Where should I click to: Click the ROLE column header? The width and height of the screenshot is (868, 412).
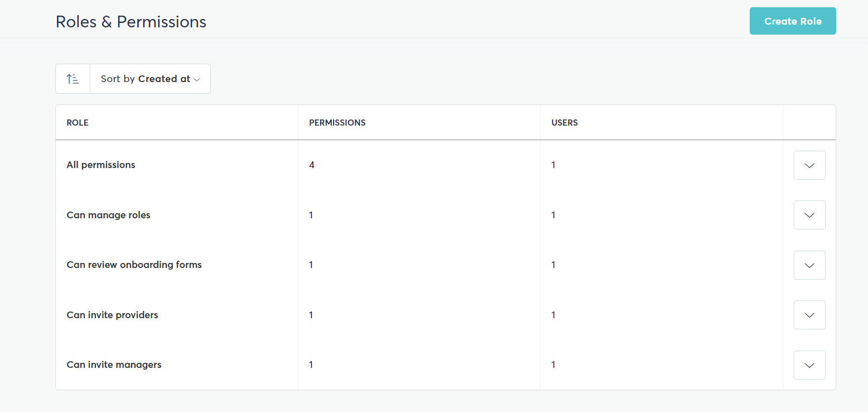(x=78, y=123)
